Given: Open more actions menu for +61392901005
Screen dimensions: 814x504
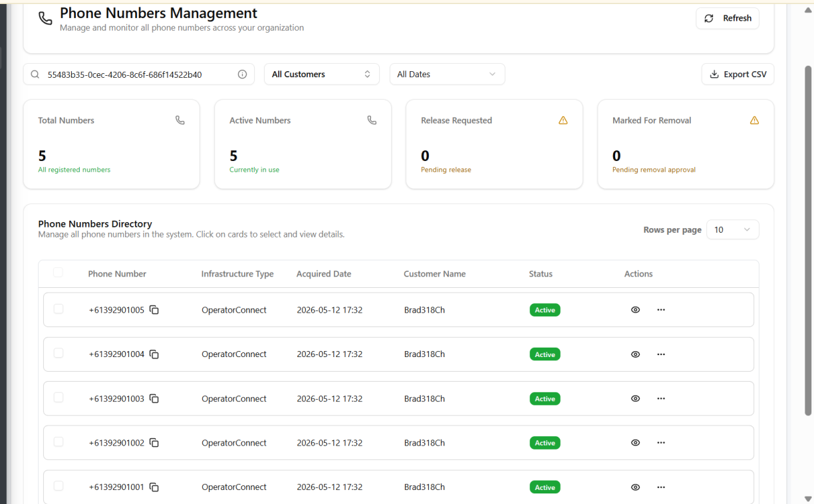Looking at the screenshot, I should [661, 310].
